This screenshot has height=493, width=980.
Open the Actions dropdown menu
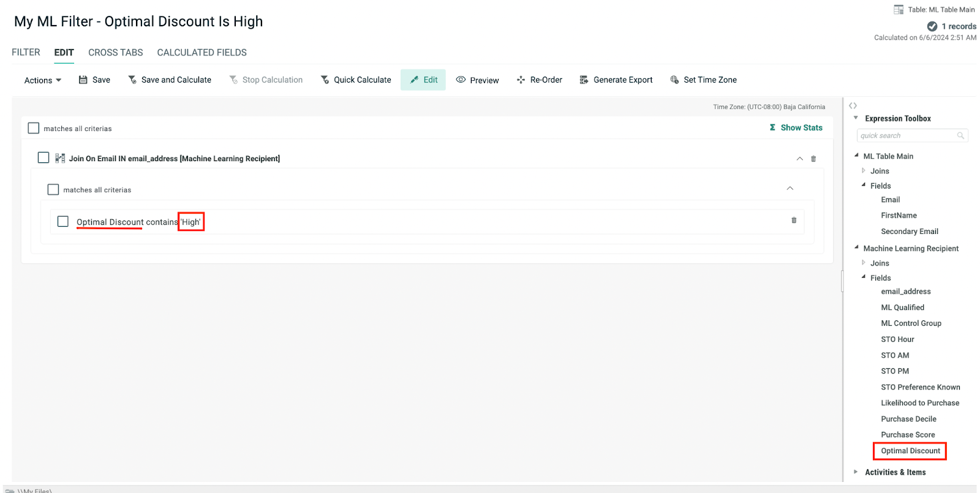pos(42,80)
